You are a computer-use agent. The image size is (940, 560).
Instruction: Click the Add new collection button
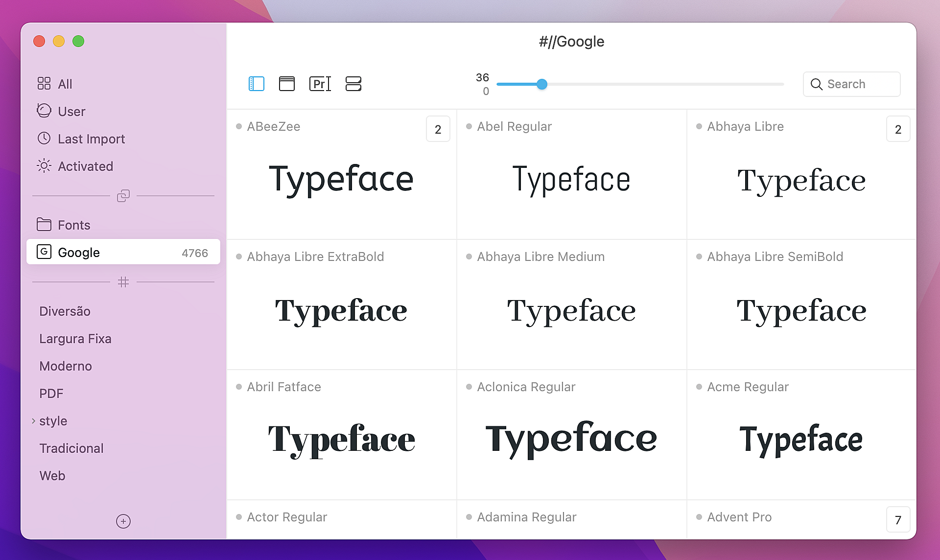click(123, 521)
